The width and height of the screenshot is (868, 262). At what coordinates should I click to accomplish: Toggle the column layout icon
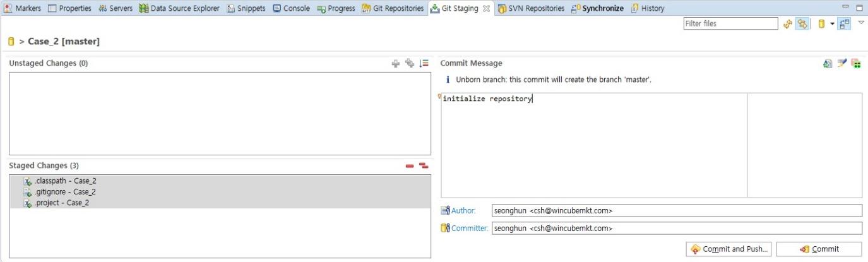pos(845,24)
